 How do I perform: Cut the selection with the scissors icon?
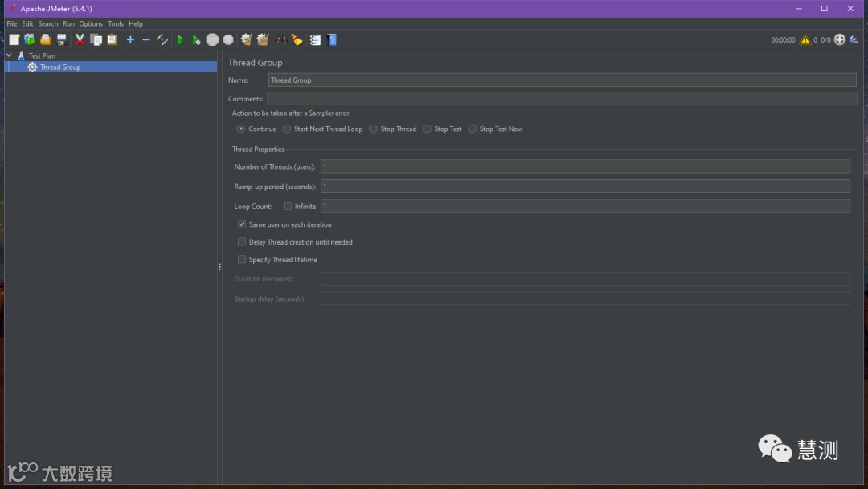point(80,40)
